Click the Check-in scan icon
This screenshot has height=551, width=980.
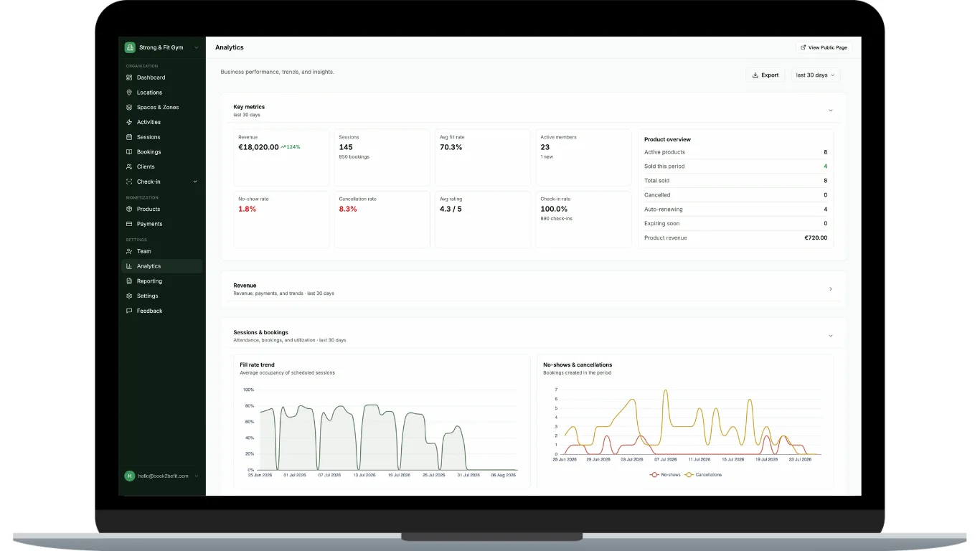129,182
